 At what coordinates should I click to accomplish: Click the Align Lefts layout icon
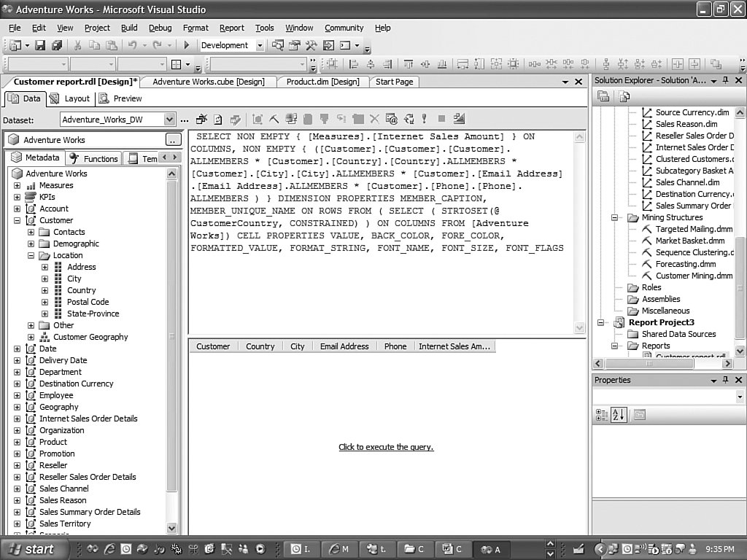[354, 64]
